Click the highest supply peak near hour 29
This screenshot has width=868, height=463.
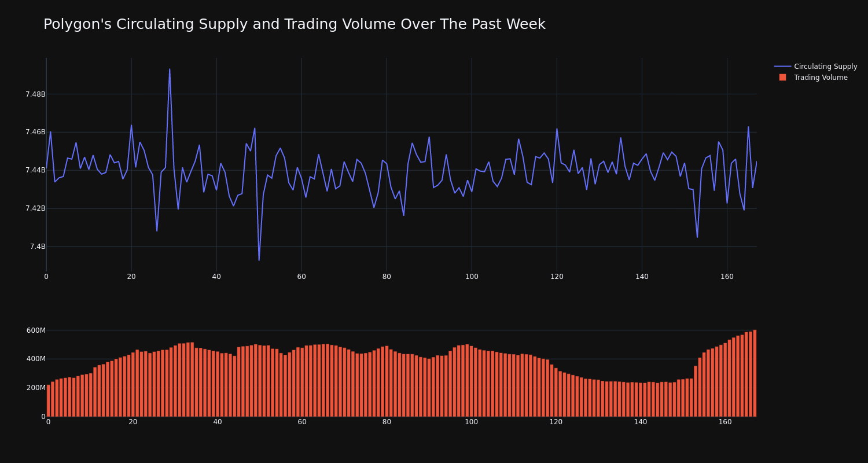click(170, 69)
